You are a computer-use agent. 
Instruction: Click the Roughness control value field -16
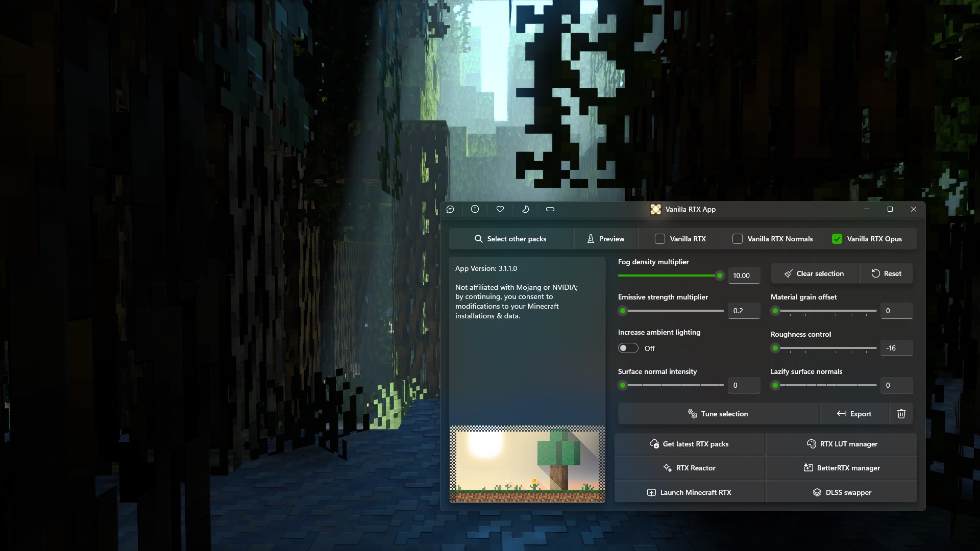pos(896,348)
